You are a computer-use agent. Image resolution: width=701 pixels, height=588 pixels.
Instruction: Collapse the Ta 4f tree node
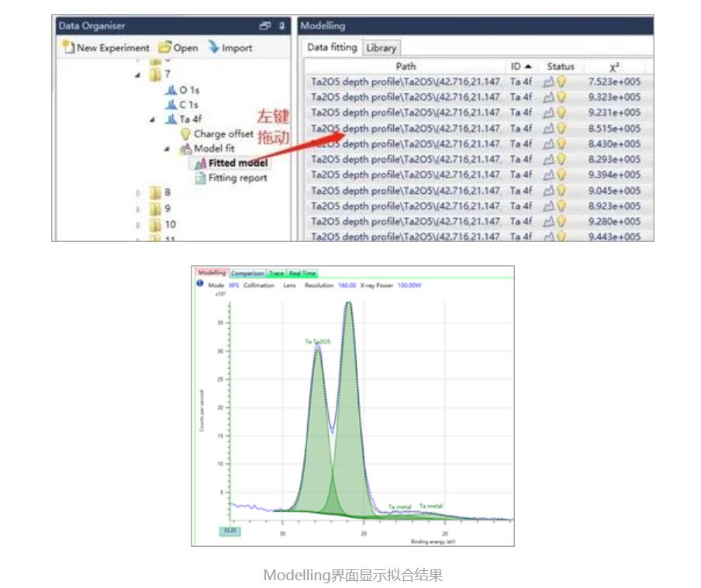coord(153,119)
